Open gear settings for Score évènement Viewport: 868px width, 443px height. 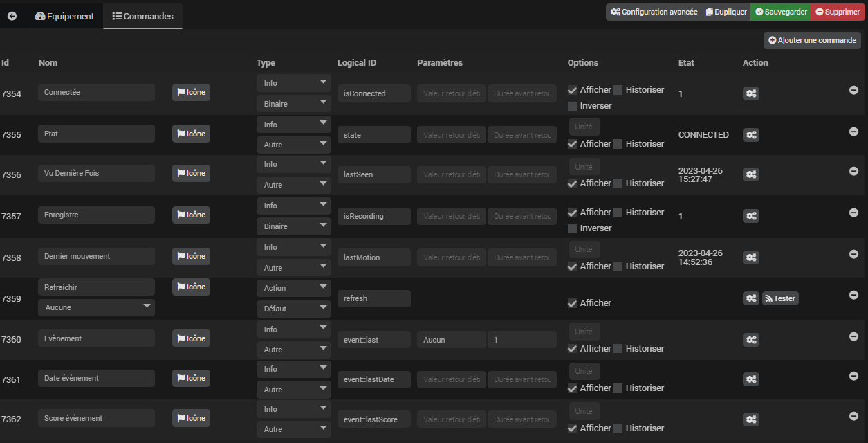coord(750,419)
